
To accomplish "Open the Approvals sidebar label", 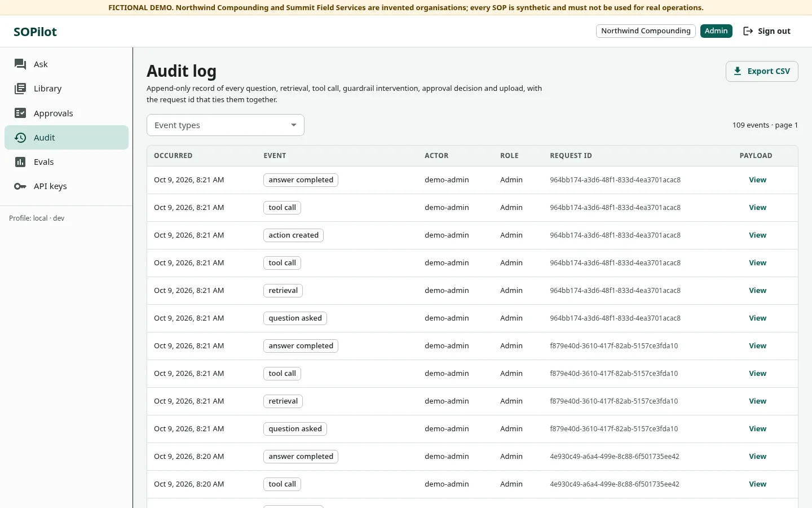I will [x=54, y=113].
